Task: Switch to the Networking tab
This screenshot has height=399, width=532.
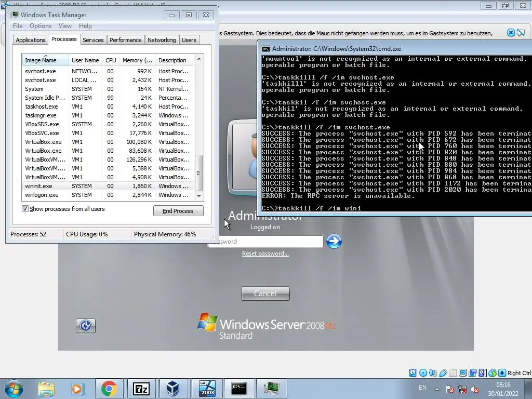Action: pos(162,40)
